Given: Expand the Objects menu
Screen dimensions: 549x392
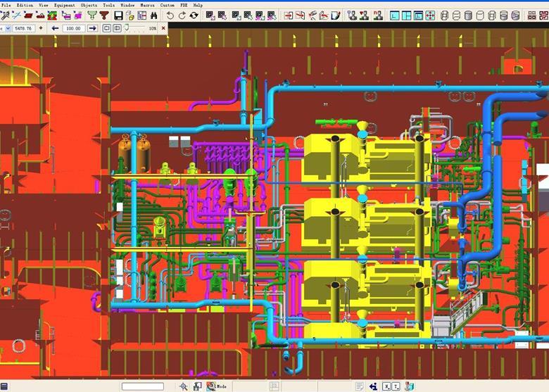Looking at the screenshot, I should tap(89, 4).
